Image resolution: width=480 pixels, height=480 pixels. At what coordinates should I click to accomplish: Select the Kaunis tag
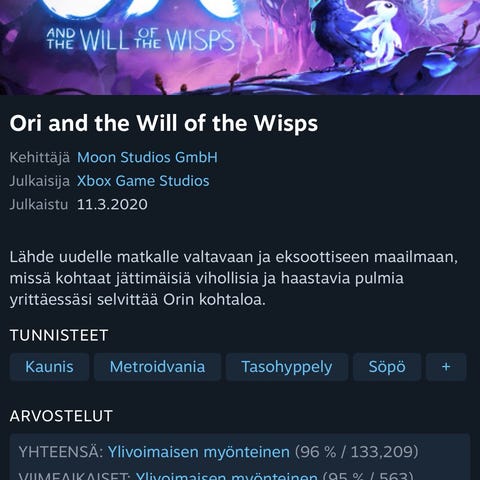pyautogui.click(x=49, y=367)
